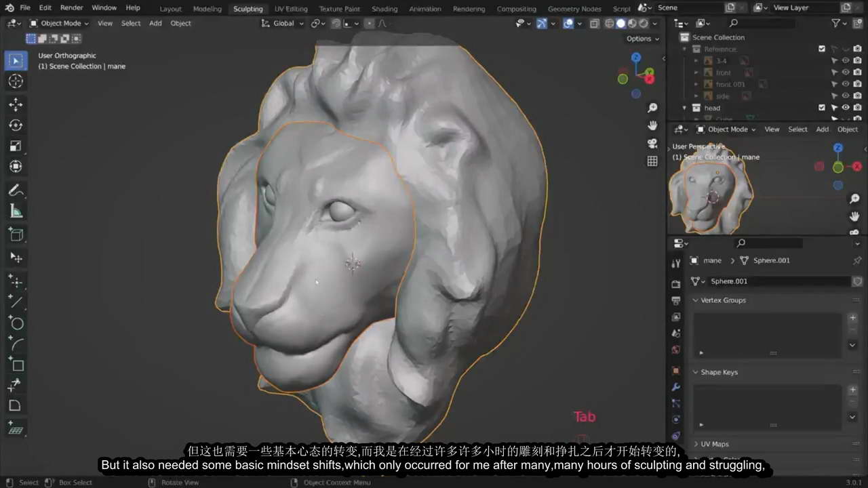Open the Modifier properties wrench tab
Viewport: 868px width, 488px height.
[675, 387]
